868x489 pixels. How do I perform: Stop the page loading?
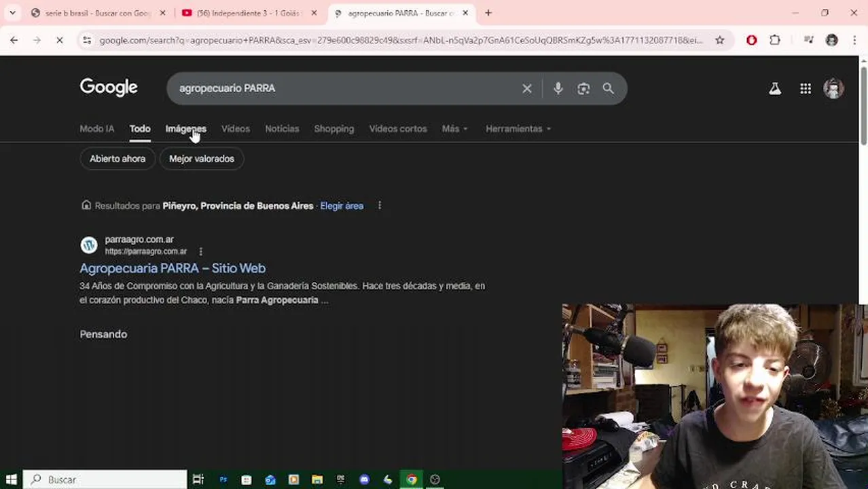pos(59,40)
